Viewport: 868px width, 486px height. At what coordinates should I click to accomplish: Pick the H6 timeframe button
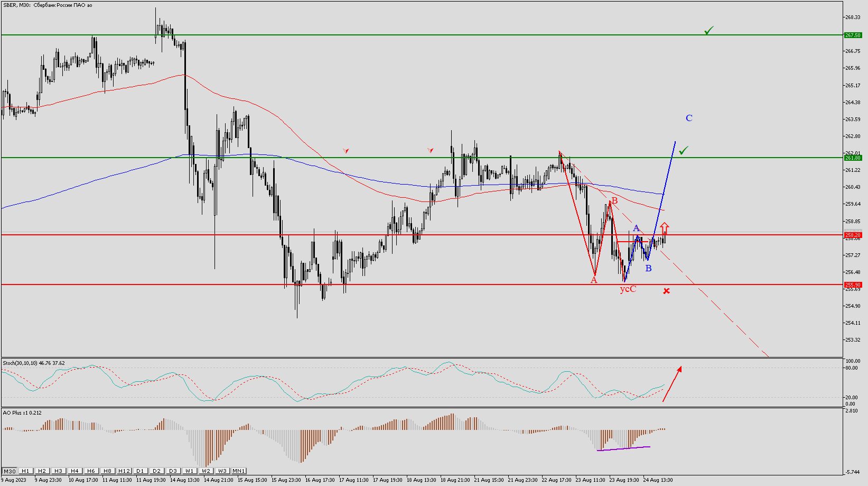91,471
